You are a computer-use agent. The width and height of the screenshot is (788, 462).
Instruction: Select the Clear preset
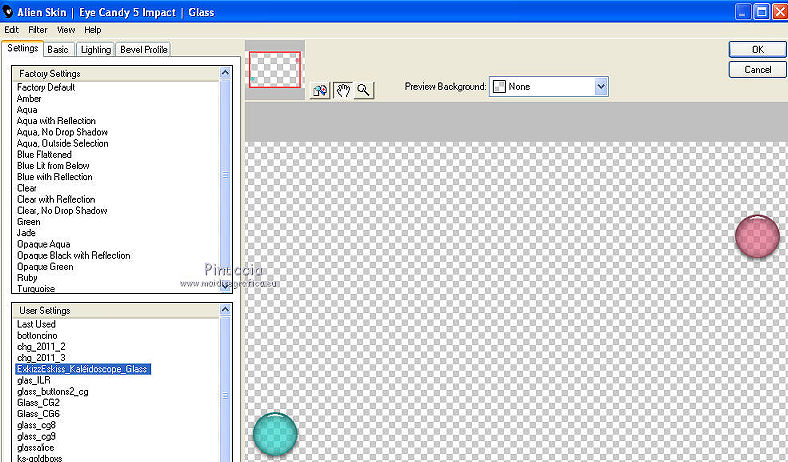[x=27, y=188]
